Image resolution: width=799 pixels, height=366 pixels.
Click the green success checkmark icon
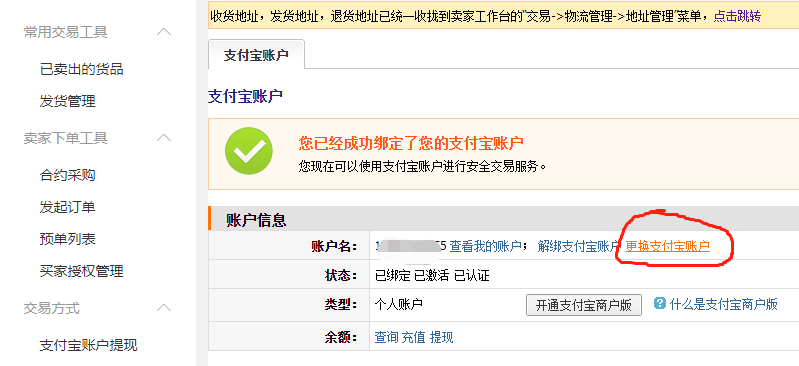[x=249, y=151]
